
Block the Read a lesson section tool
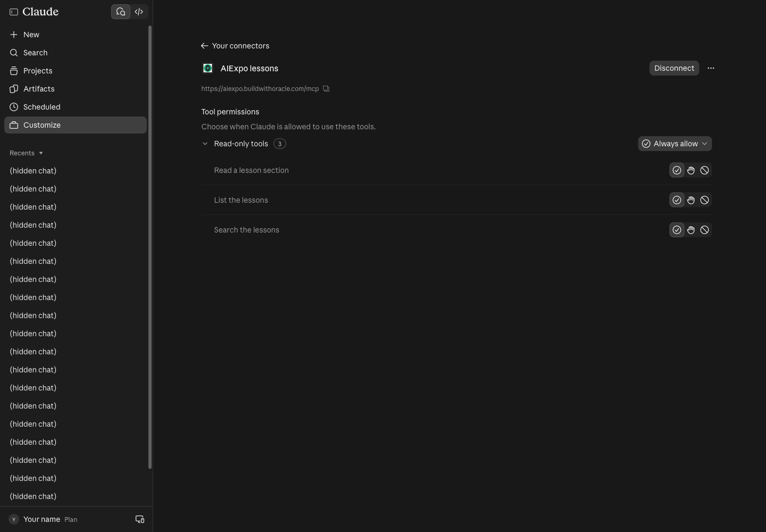click(x=704, y=170)
